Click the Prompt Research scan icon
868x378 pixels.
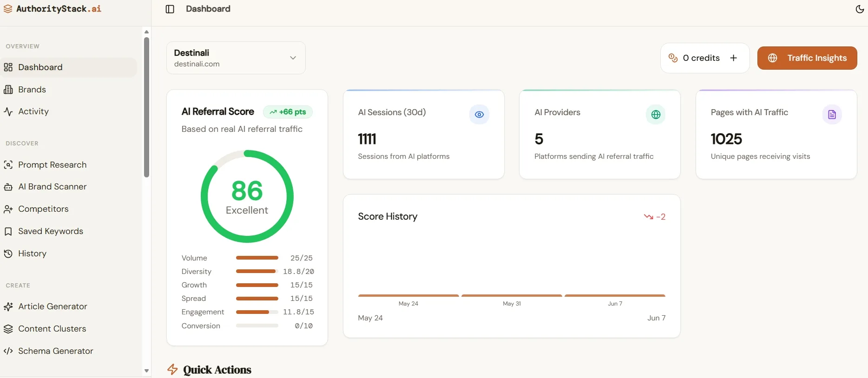pos(8,165)
